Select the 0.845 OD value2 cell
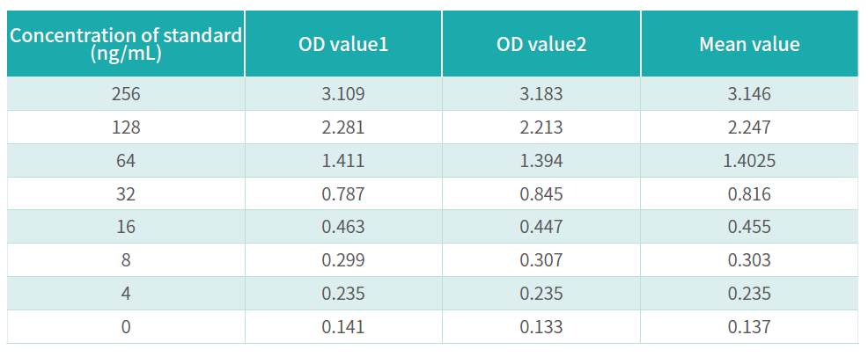This screenshot has height=364, width=868. tap(541, 194)
